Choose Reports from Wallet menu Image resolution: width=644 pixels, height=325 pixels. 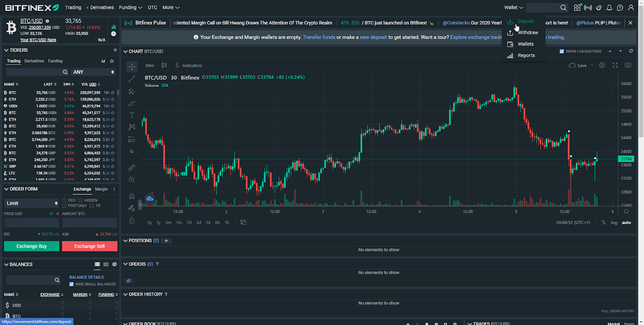click(523, 56)
